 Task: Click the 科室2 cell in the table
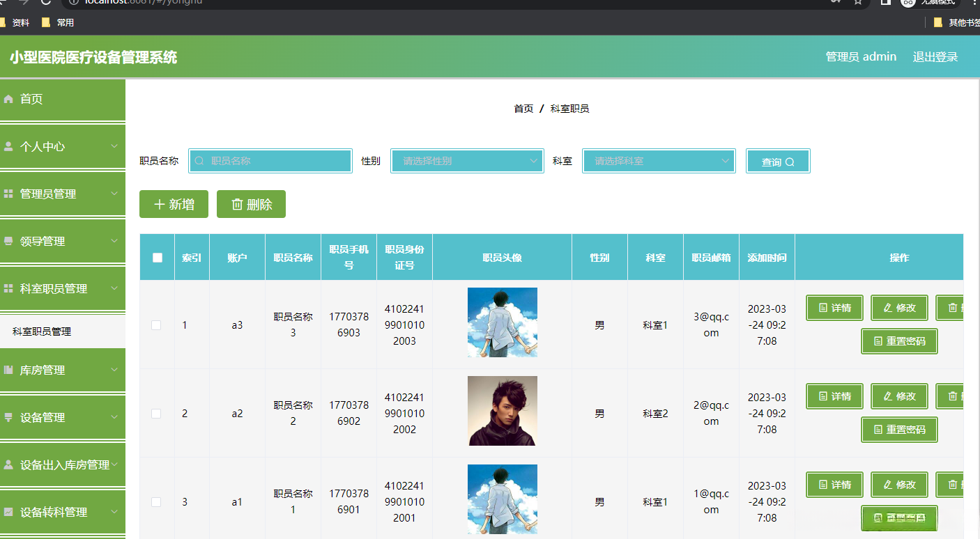click(655, 414)
